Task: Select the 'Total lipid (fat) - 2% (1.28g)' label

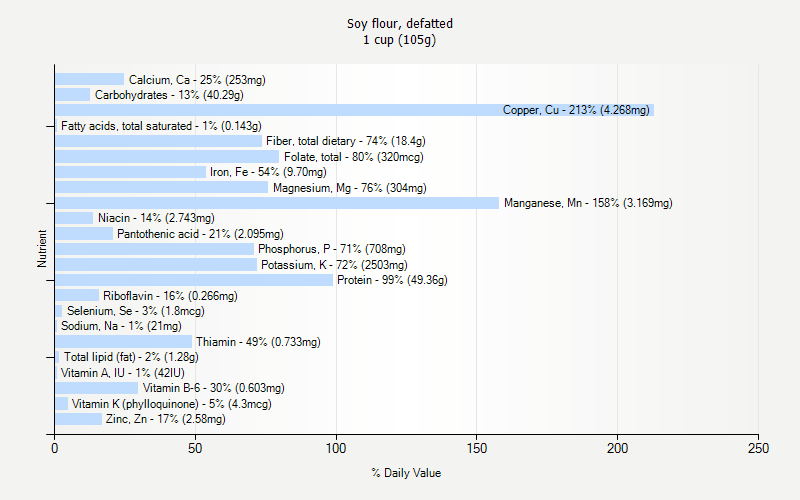Action: 131,357
